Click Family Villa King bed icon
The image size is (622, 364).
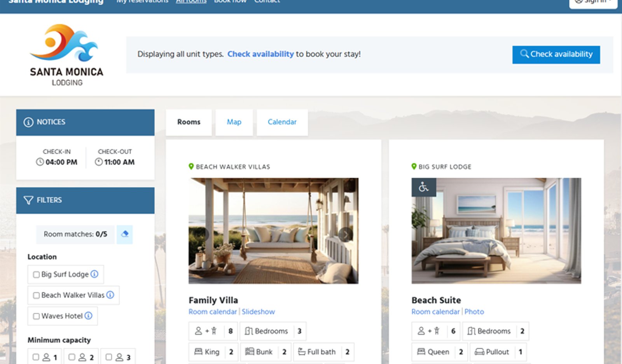pyautogui.click(x=198, y=352)
